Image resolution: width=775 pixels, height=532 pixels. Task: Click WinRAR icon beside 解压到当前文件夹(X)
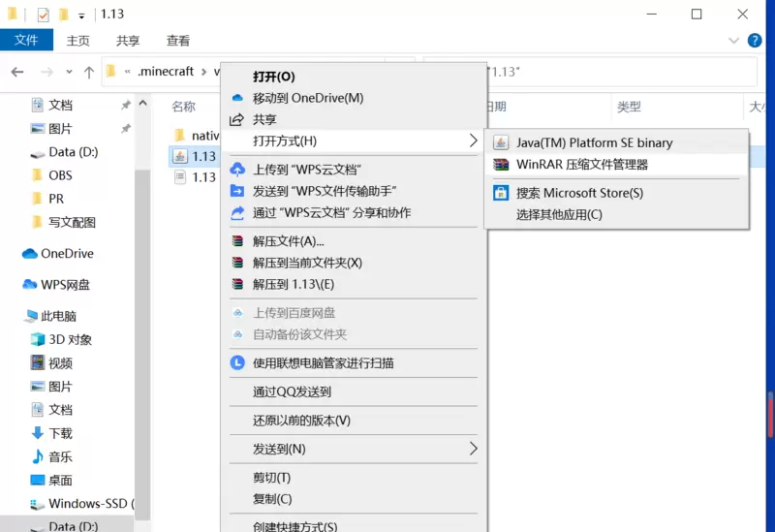(x=237, y=263)
